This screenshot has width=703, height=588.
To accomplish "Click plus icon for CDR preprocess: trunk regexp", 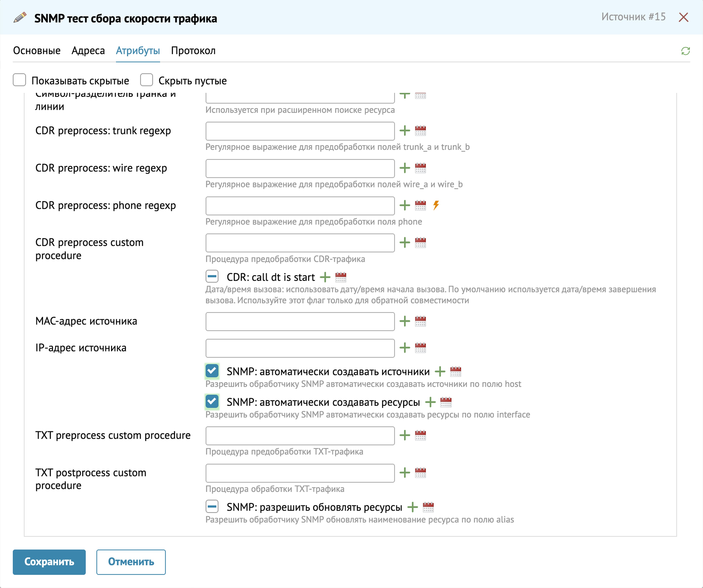I will tap(405, 131).
